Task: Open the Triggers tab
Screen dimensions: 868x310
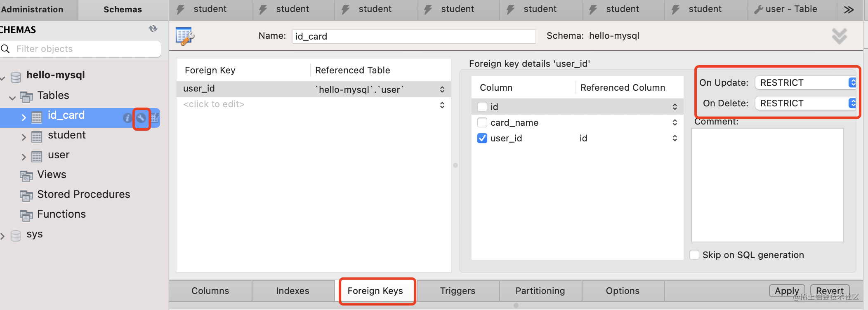Action: pos(458,291)
